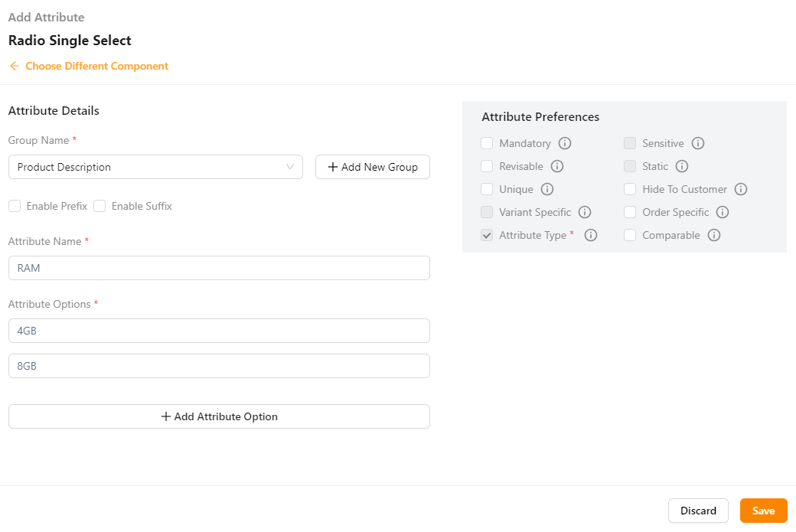Enable Suffix checkbox
Screen dimensions: 796x532
(99, 206)
